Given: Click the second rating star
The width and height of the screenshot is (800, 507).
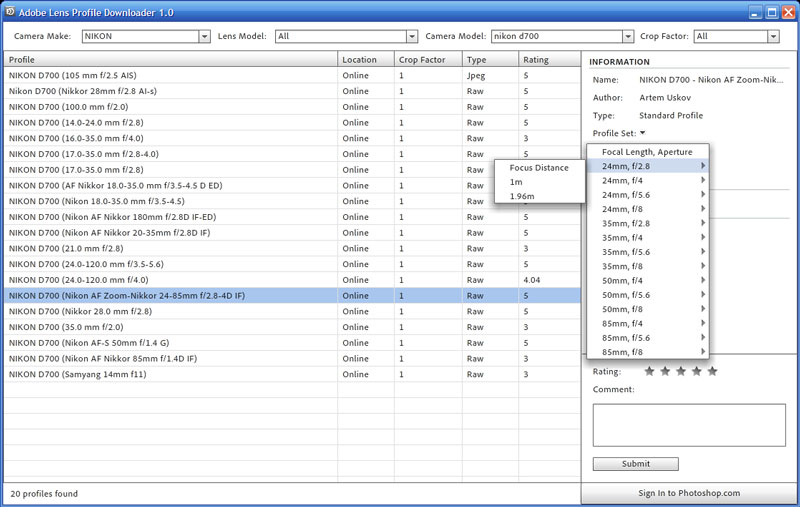Looking at the screenshot, I should tap(665, 371).
